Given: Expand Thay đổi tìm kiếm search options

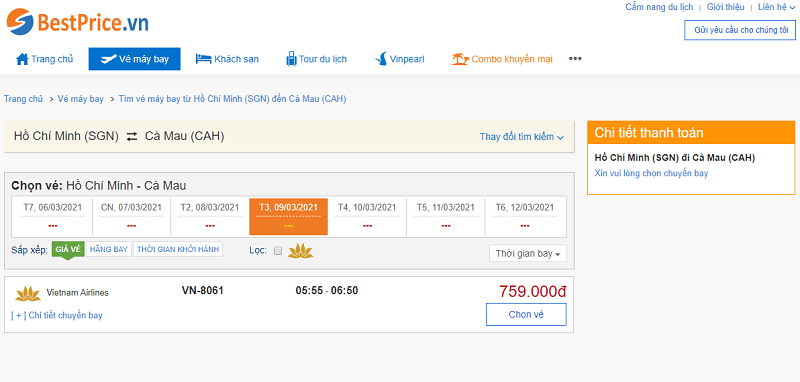Looking at the screenshot, I should point(521,137).
